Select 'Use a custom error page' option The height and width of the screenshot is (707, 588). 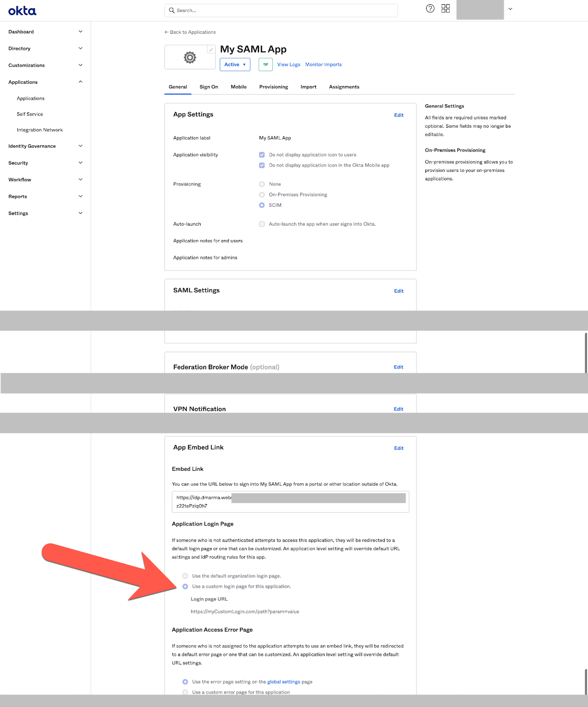click(185, 692)
